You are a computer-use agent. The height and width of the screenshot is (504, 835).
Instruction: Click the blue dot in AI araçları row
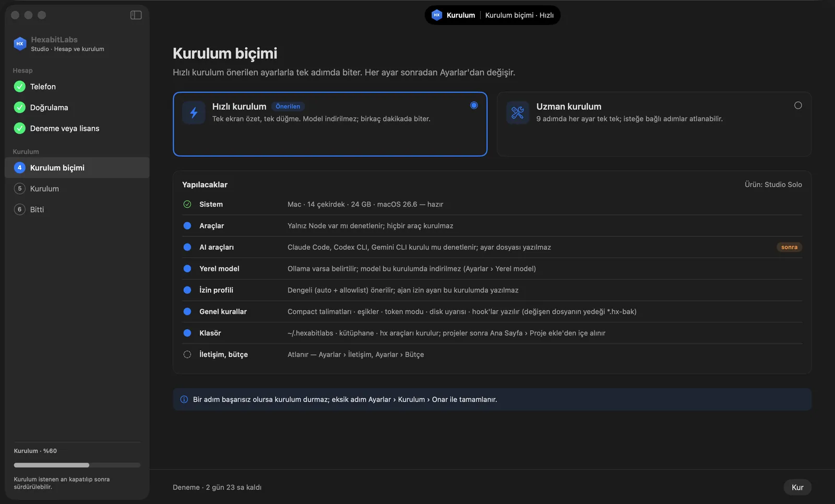pyautogui.click(x=187, y=247)
